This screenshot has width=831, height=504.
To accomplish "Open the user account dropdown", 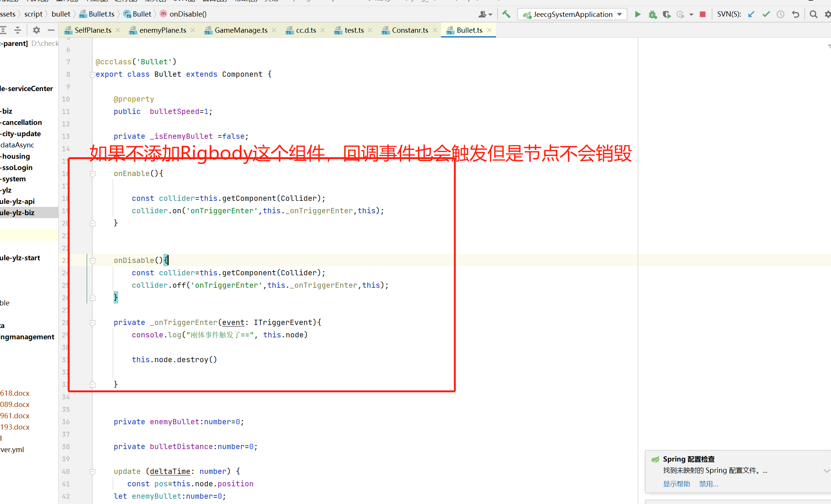I will [x=485, y=14].
